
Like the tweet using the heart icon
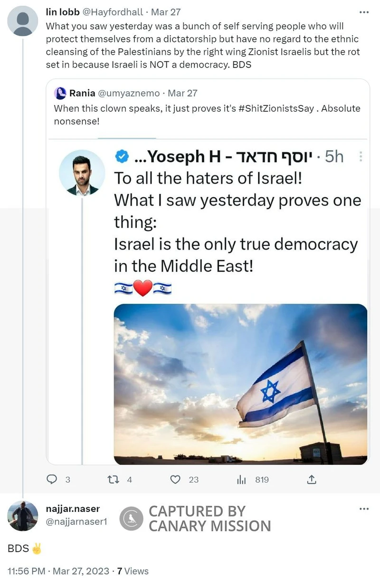(x=175, y=480)
